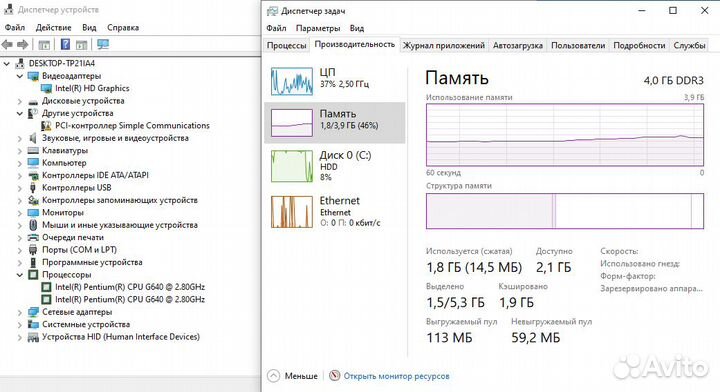Click the Back arrow in Device Manager toolbar
This screenshot has height=392, width=720.
coord(7,45)
